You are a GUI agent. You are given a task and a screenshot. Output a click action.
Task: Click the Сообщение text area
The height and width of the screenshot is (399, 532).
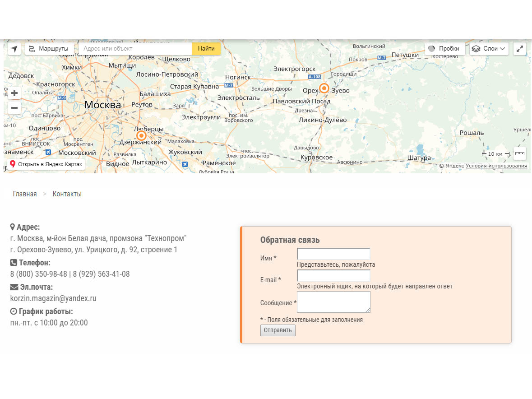click(x=333, y=302)
